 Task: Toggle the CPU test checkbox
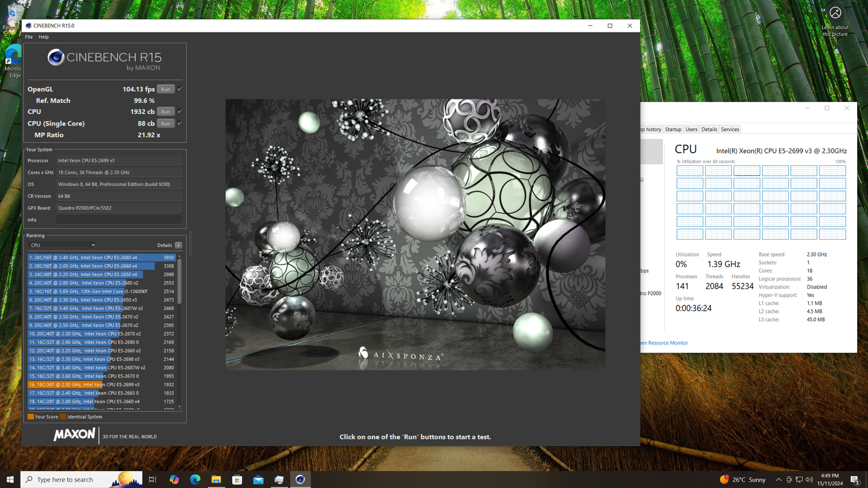[x=180, y=112]
